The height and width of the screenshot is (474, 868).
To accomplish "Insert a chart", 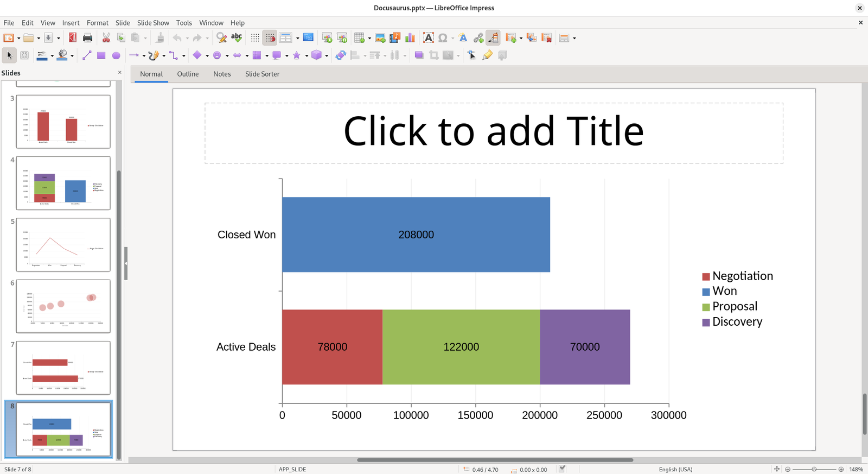I will (410, 37).
